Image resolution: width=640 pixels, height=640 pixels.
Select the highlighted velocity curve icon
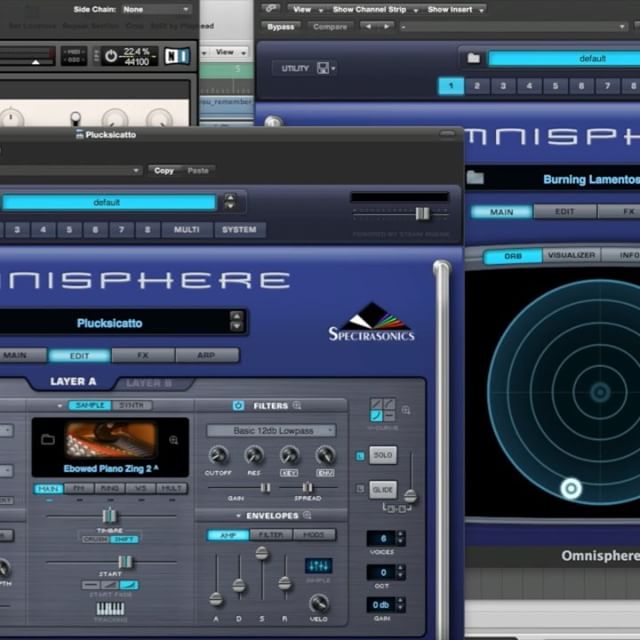point(376,416)
